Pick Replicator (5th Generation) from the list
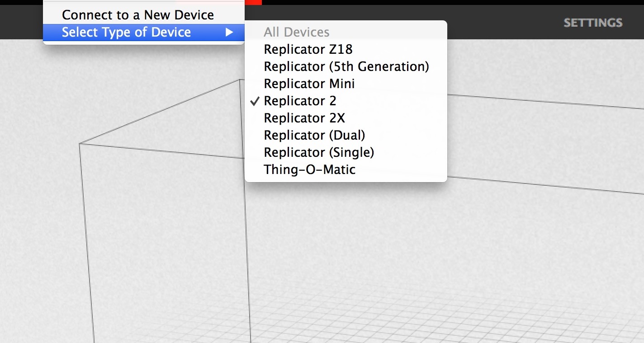Viewport: 644px width, 343px height. pyautogui.click(x=346, y=66)
